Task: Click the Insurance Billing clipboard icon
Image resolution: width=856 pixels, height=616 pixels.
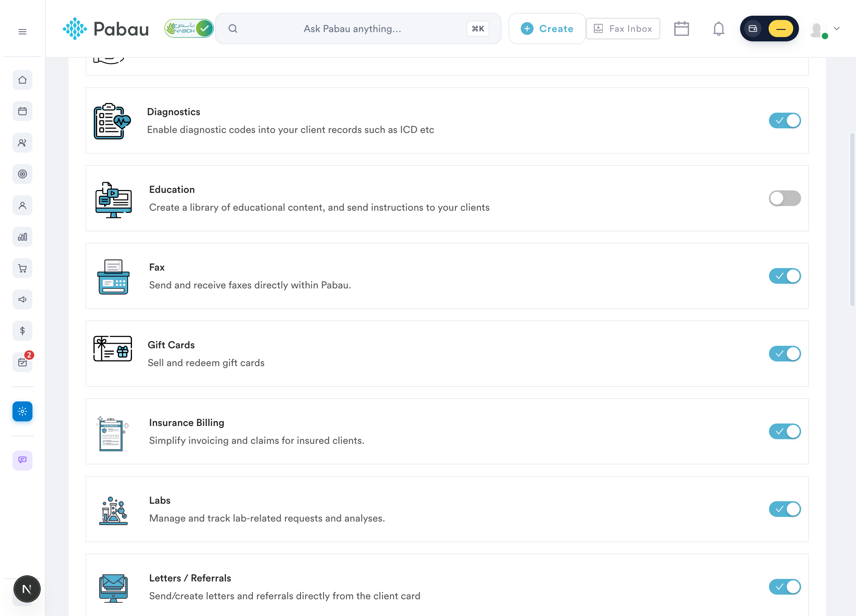Action: [113, 433]
